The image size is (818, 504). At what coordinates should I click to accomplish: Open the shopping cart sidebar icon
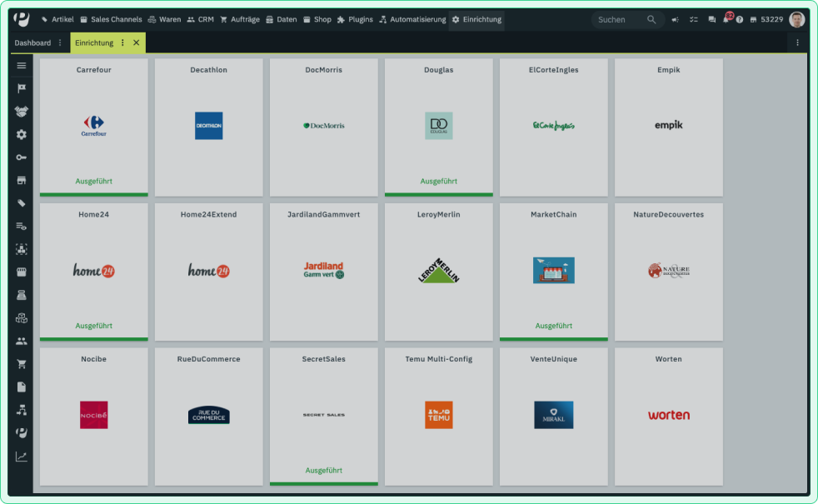(x=22, y=364)
